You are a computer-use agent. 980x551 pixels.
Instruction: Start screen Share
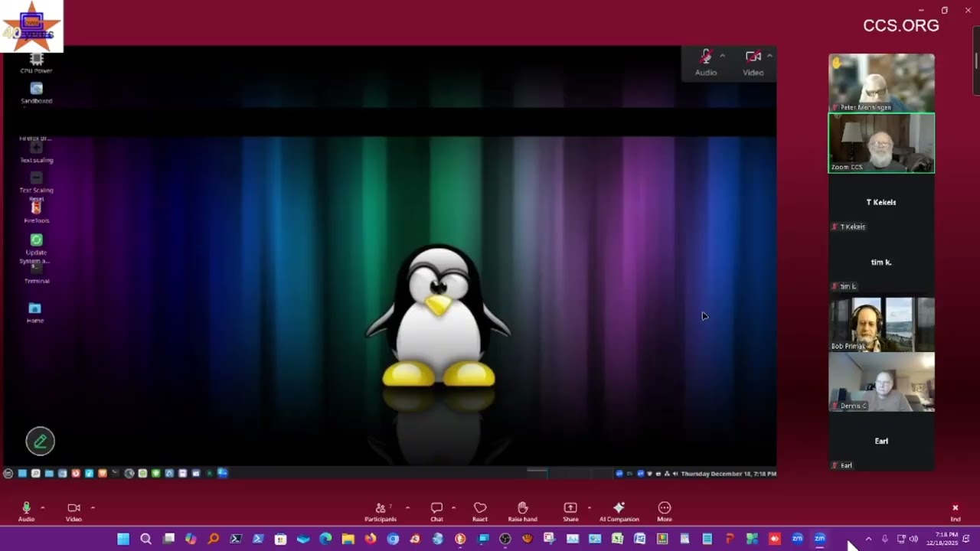(x=570, y=511)
